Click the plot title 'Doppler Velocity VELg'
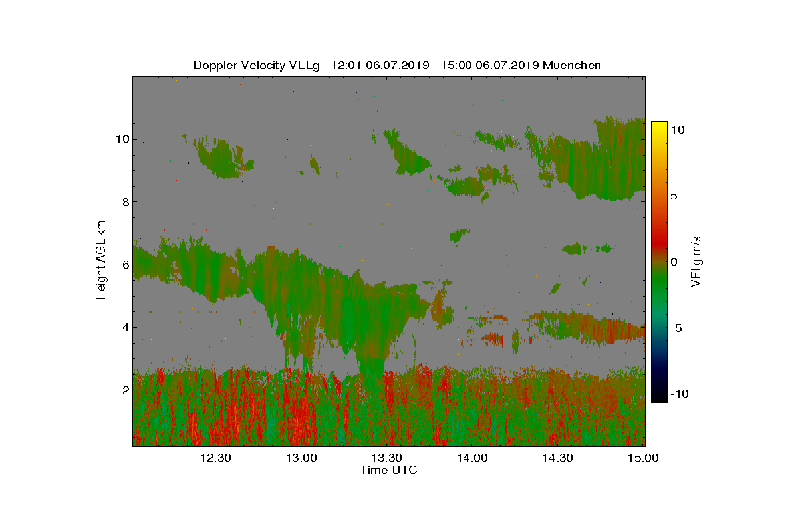Viewport: 798px width, 532px height. (x=257, y=65)
